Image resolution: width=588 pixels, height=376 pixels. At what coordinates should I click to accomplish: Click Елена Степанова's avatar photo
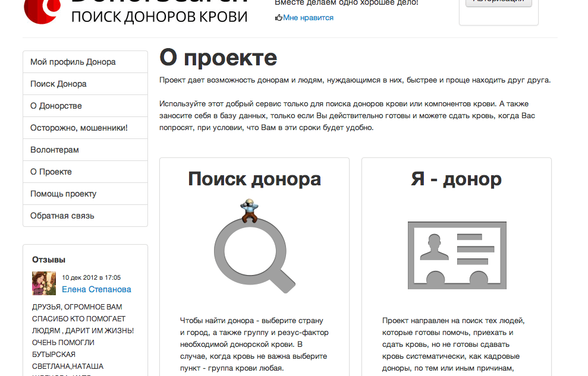point(44,283)
